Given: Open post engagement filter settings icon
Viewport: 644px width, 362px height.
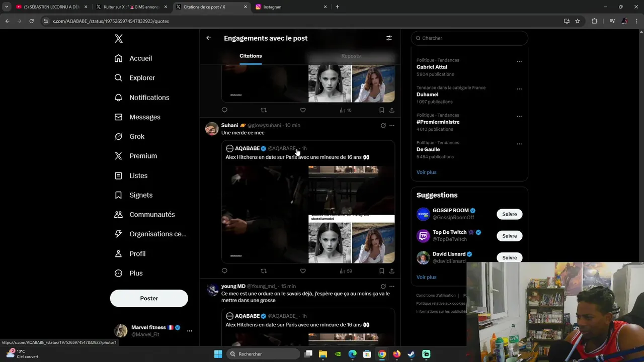Looking at the screenshot, I should click(389, 38).
